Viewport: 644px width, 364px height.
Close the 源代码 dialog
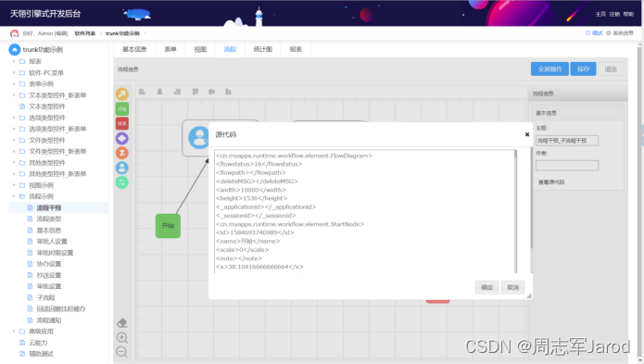(x=527, y=134)
